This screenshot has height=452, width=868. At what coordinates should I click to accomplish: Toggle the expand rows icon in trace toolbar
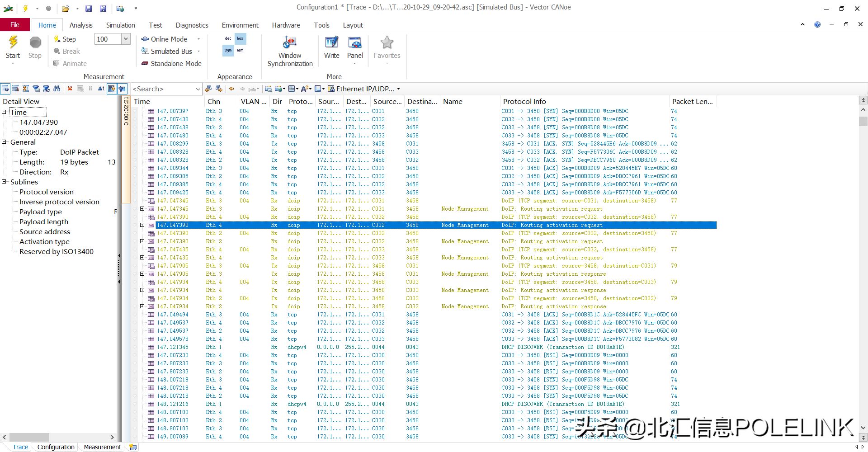point(25,89)
